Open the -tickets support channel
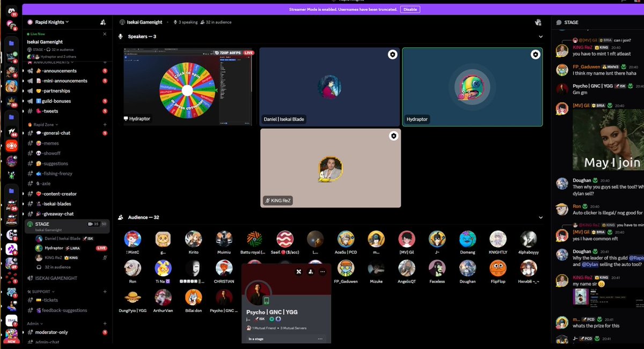The width and height of the screenshot is (644, 349). (x=67, y=300)
